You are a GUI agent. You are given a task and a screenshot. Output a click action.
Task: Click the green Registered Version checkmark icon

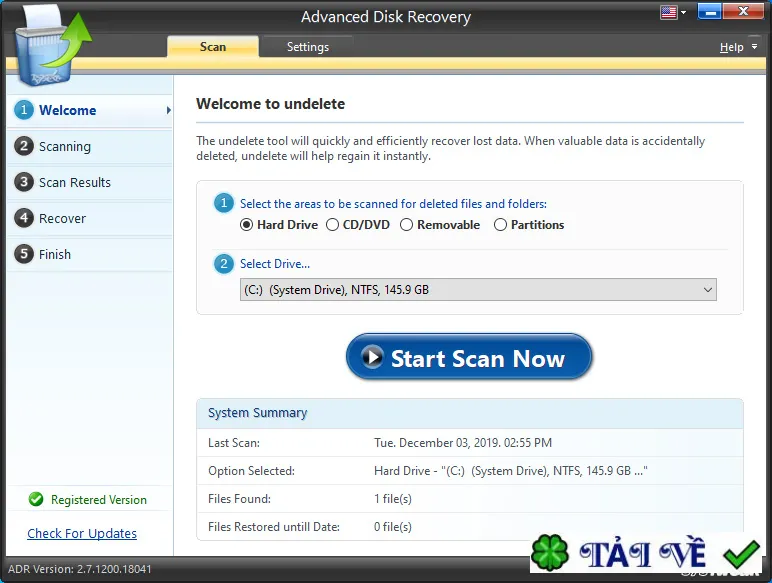36,499
